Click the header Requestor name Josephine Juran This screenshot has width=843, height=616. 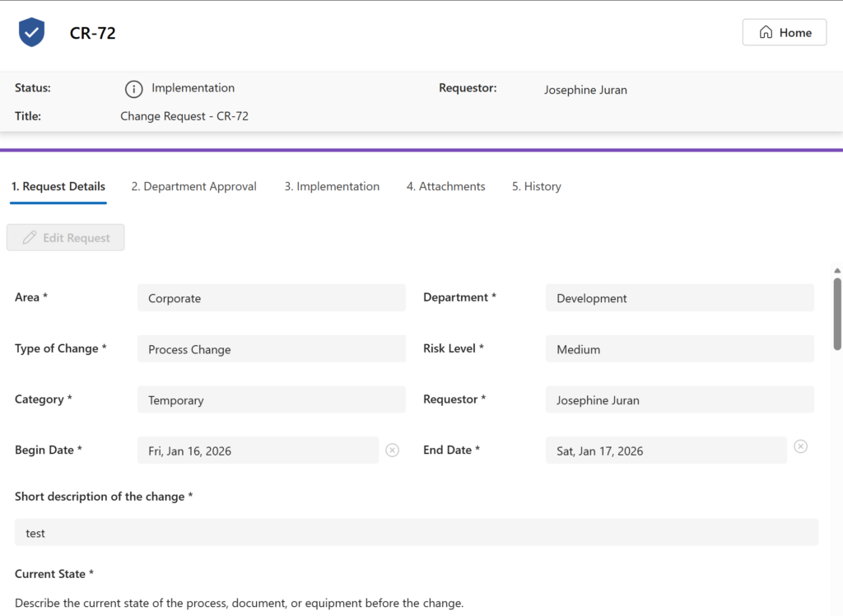click(585, 90)
